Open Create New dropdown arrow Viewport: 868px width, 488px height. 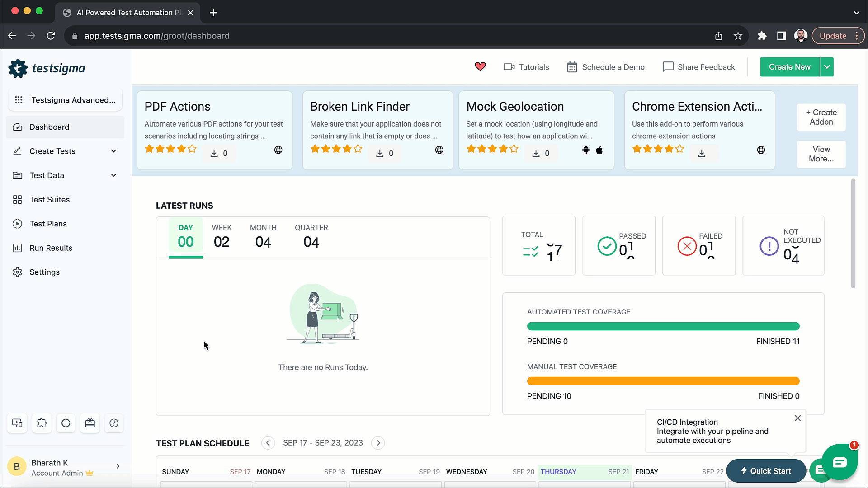(827, 67)
